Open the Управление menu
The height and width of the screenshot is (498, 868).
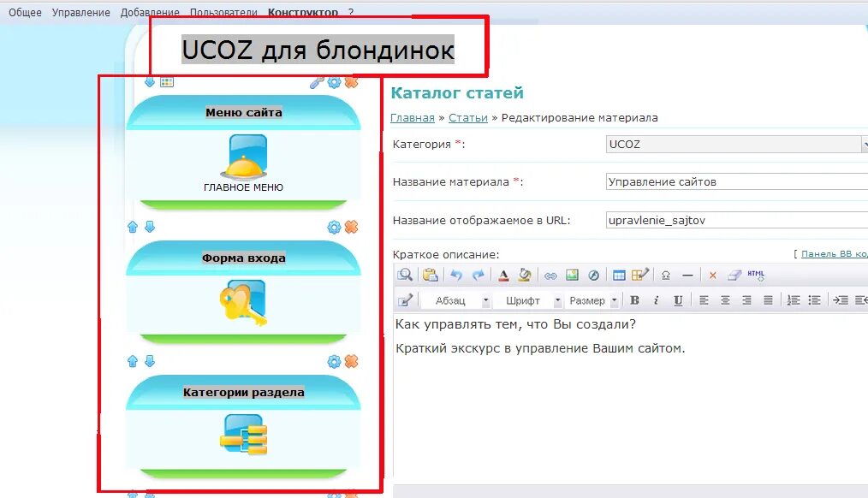click(80, 12)
